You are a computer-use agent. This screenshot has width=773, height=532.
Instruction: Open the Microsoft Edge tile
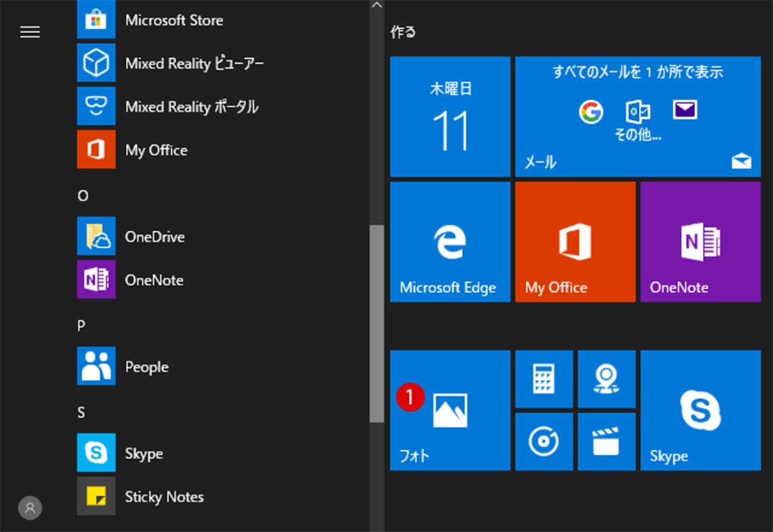[450, 242]
